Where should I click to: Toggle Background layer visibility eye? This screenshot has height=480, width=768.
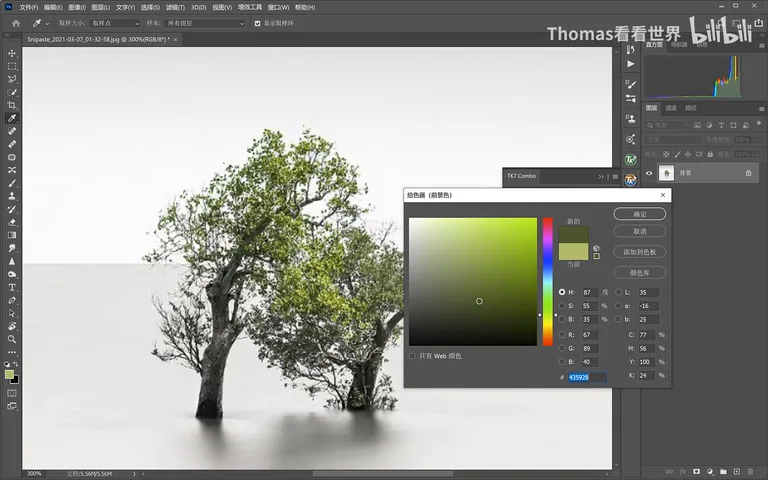649,173
